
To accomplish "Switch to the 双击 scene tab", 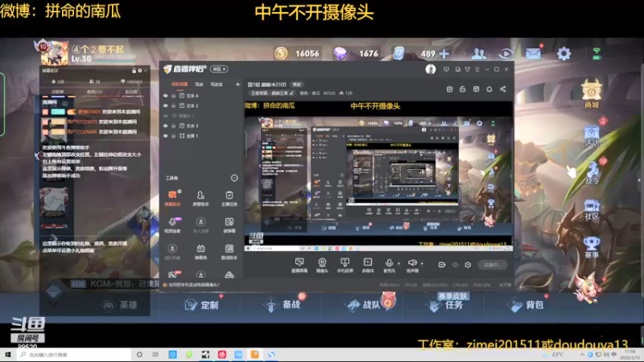I will click(x=199, y=84).
